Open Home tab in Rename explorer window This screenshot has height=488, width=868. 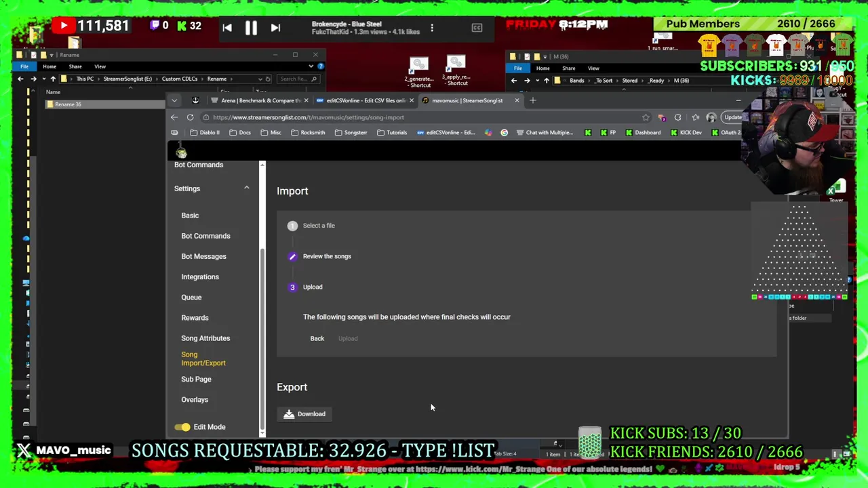coord(50,66)
